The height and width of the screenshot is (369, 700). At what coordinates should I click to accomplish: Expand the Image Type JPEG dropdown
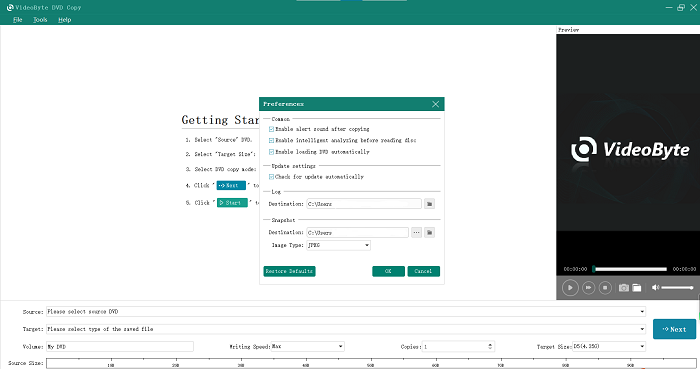[x=338, y=245]
